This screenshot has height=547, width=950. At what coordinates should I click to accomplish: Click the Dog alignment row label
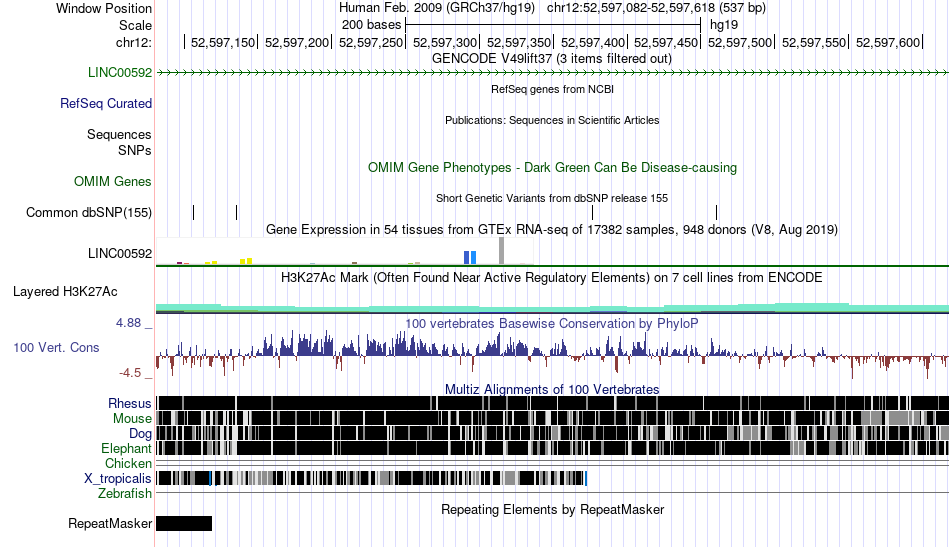(140, 434)
